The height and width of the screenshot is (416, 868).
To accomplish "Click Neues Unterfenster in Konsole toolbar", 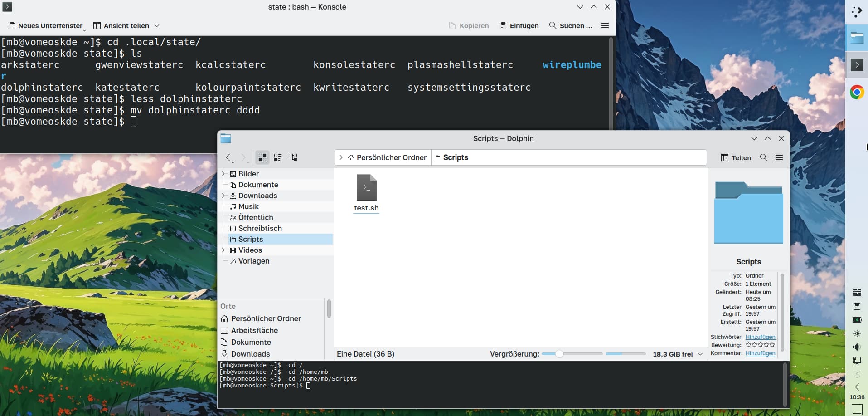I will [x=45, y=26].
